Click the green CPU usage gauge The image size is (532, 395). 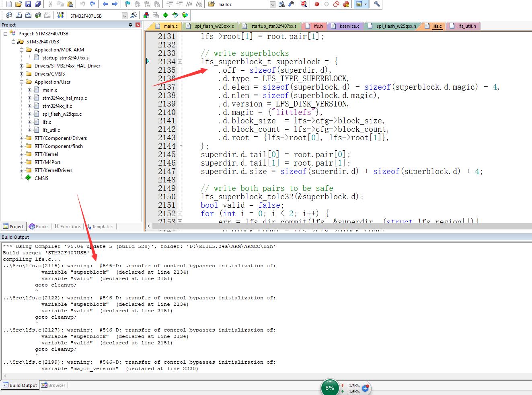coord(330,387)
